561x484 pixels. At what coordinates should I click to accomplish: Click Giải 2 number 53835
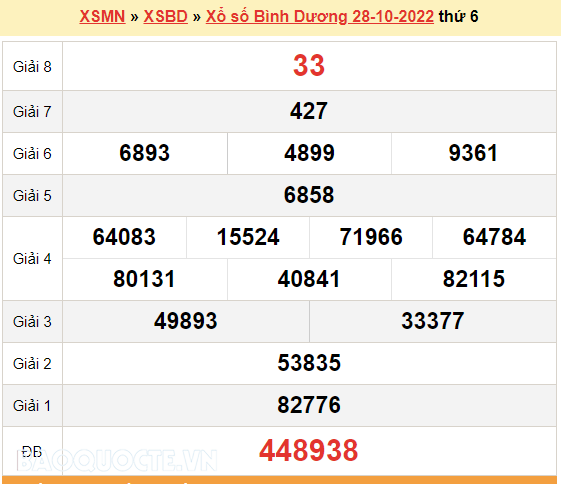(309, 363)
